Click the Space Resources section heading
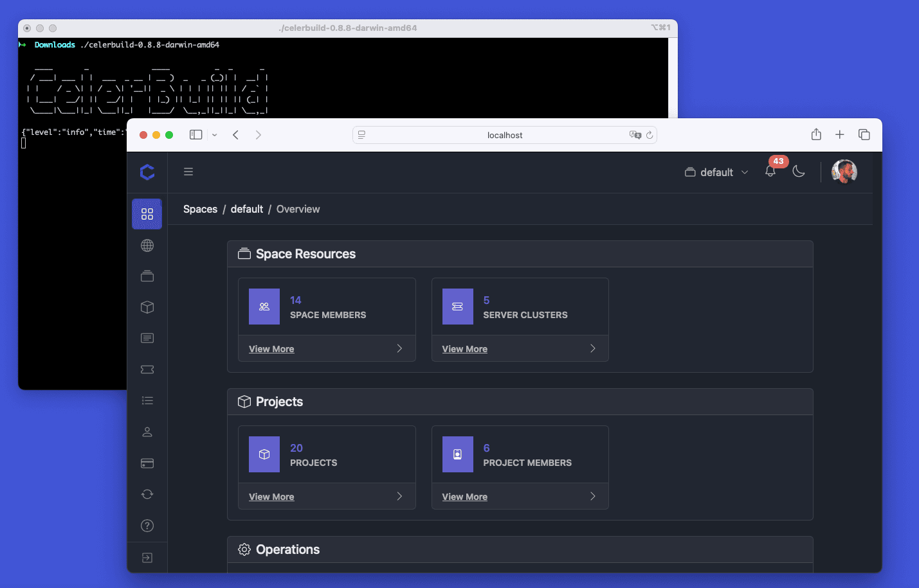The image size is (919, 588). tap(305, 254)
